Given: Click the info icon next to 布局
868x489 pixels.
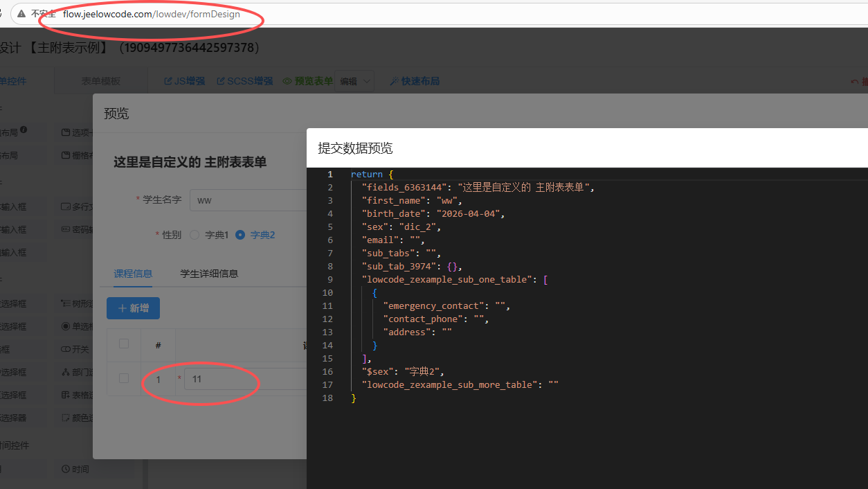Looking at the screenshot, I should 24,130.
